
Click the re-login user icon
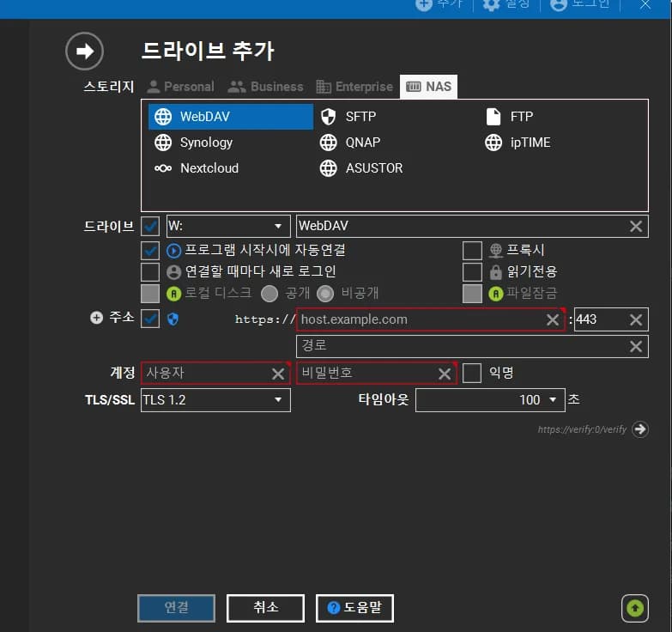click(x=173, y=272)
